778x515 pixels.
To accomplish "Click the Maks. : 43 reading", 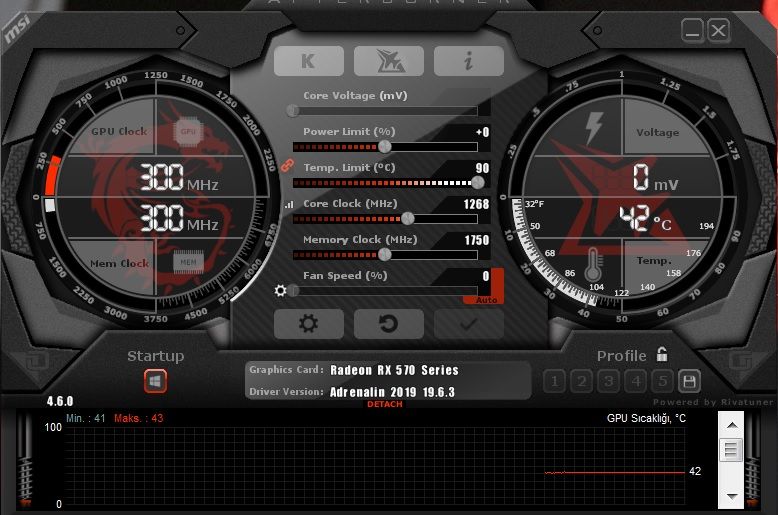I will coord(138,418).
